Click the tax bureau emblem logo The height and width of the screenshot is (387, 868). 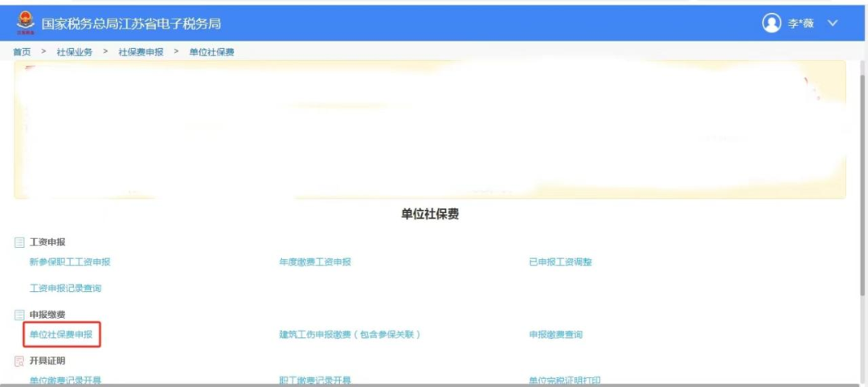[24, 23]
